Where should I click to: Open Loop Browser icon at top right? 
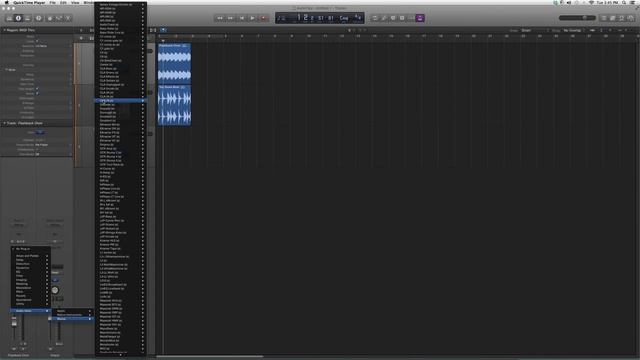click(x=622, y=18)
